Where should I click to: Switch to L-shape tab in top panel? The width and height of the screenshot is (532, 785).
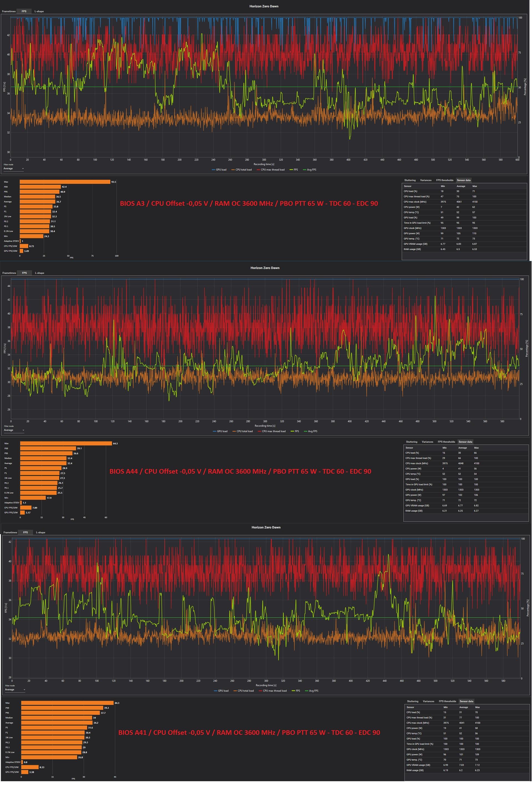pyautogui.click(x=39, y=11)
